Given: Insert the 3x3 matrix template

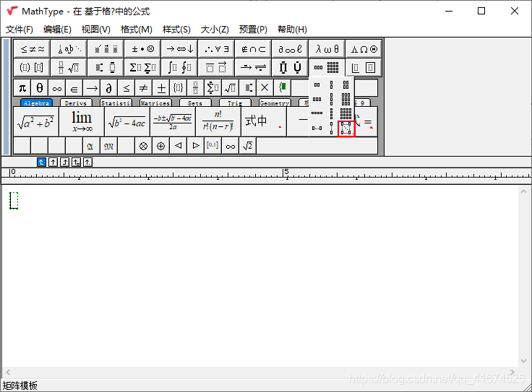Looking at the screenshot, I should tap(346, 100).
